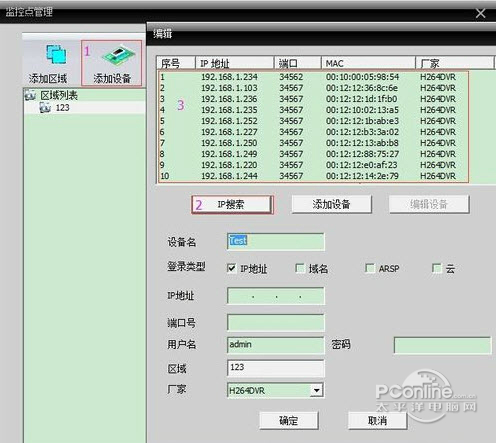Click the IP搜索 search button

pos(232,204)
